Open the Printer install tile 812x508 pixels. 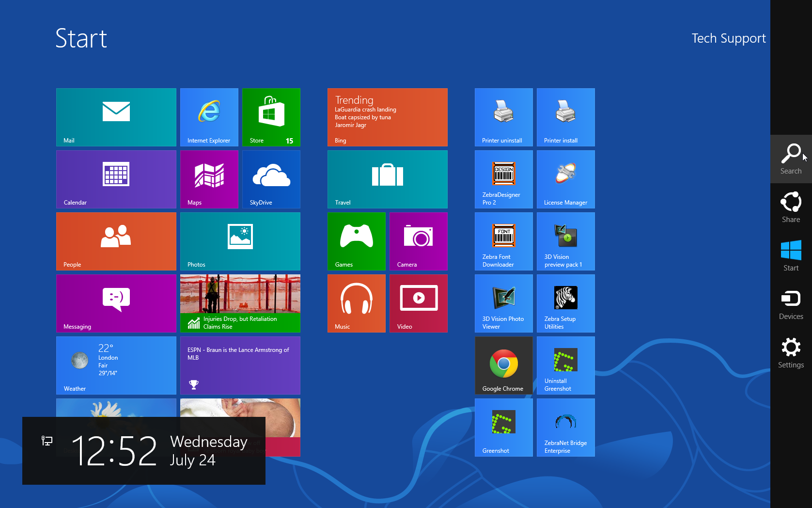pyautogui.click(x=566, y=117)
